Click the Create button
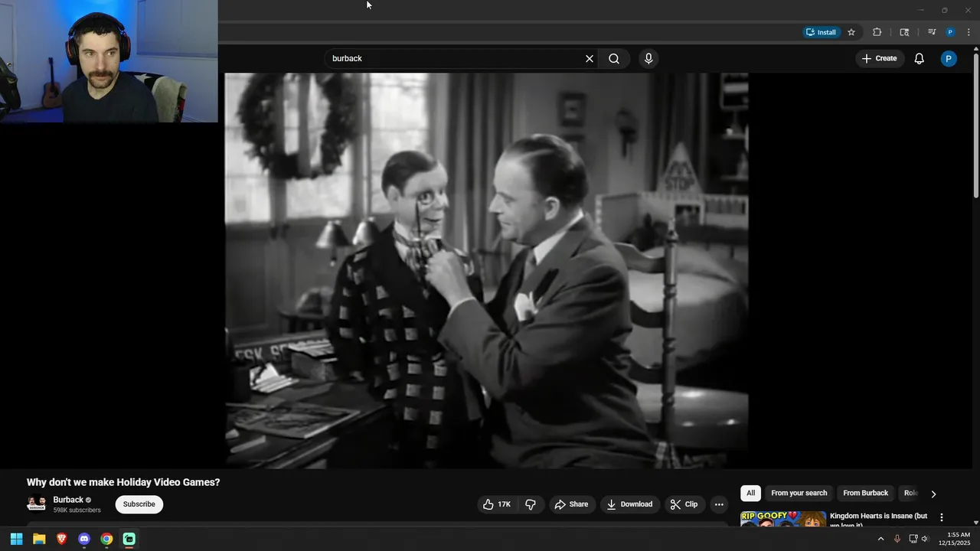980x551 pixels. pyautogui.click(x=879, y=59)
